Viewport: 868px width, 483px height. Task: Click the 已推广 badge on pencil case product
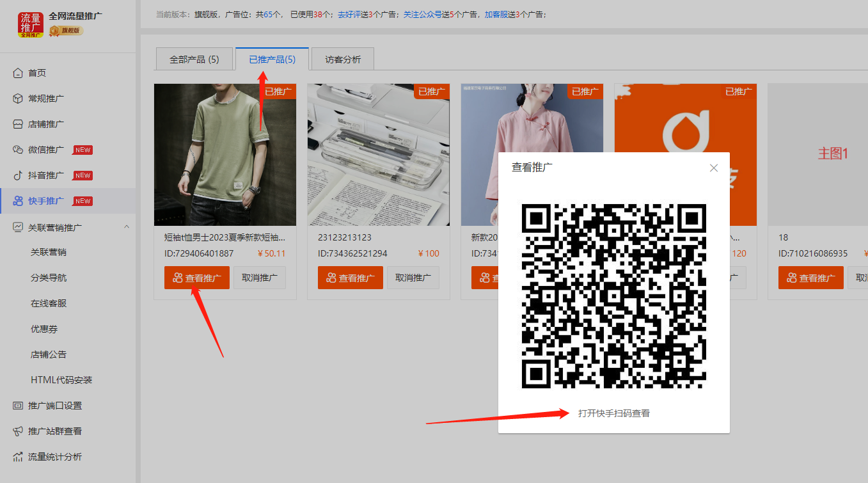[x=432, y=91]
